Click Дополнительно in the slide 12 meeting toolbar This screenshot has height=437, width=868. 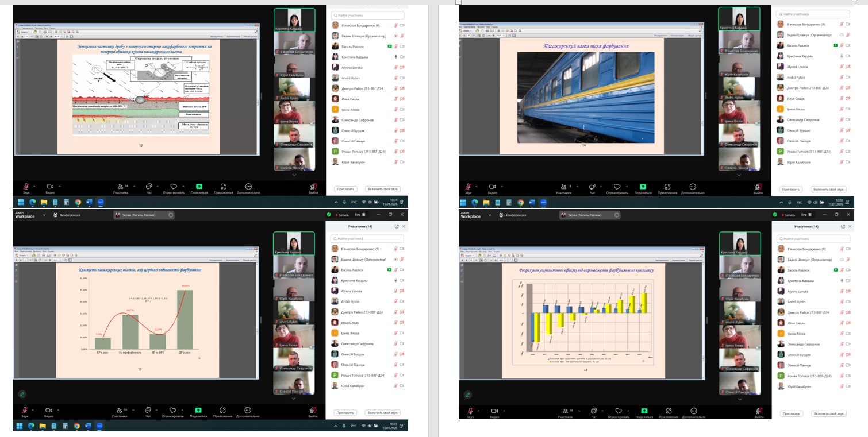248,187
